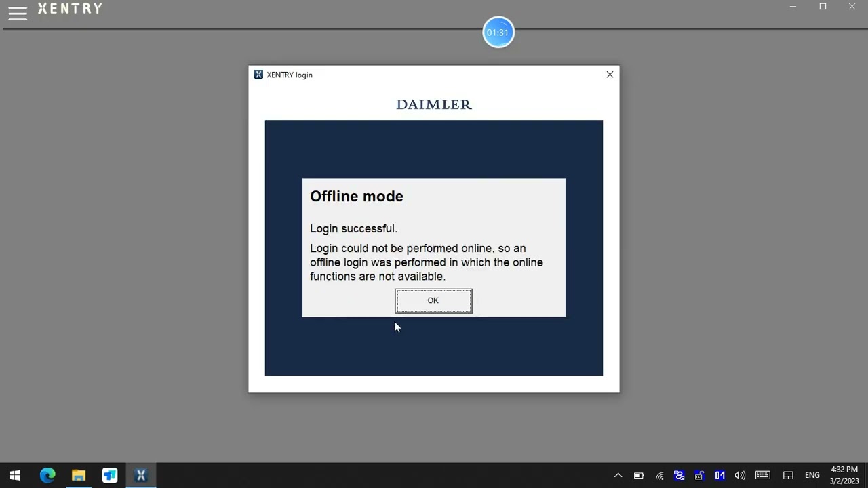Image resolution: width=868 pixels, height=488 pixels.
Task: Close the XENTRY main window
Action: pos(852,7)
